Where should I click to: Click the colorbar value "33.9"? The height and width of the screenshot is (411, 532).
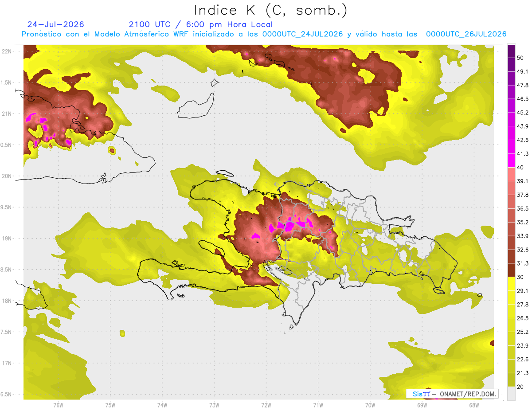click(523, 236)
